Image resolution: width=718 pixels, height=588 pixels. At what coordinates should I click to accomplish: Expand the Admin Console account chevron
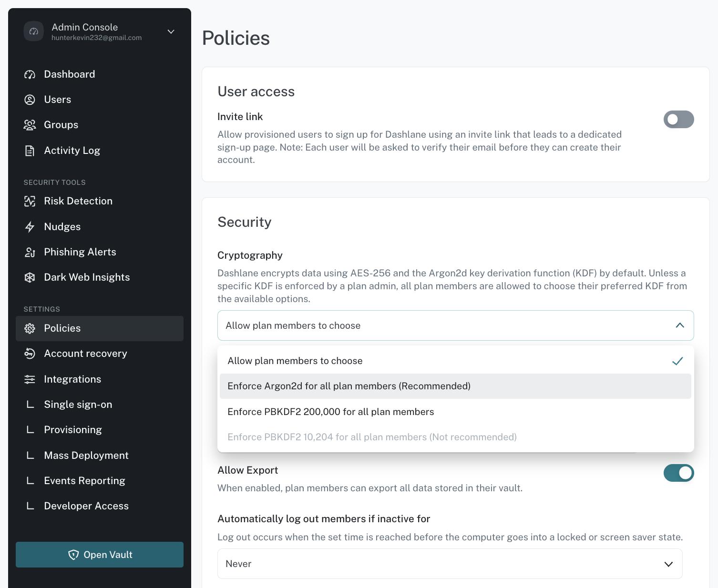pyautogui.click(x=171, y=31)
